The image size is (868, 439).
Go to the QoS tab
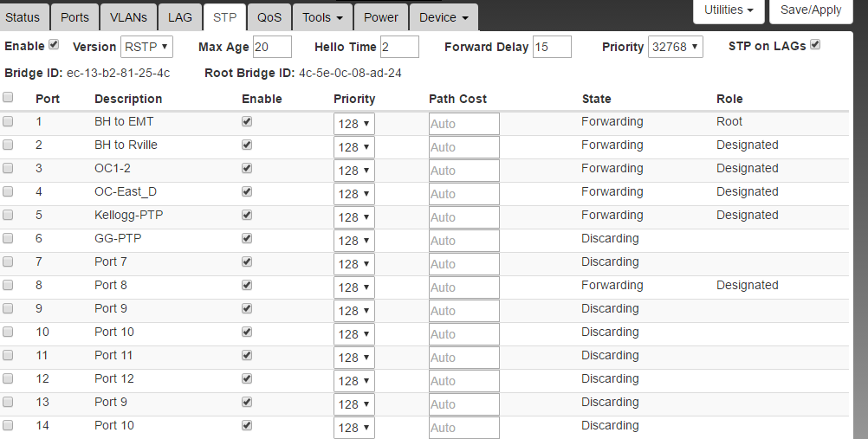tap(269, 17)
